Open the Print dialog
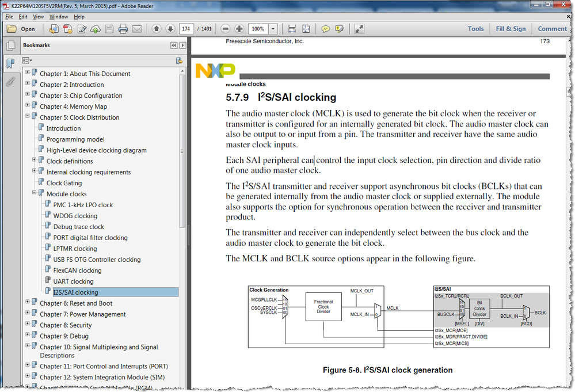Image resolution: width=575 pixels, height=392 pixels. coord(124,29)
